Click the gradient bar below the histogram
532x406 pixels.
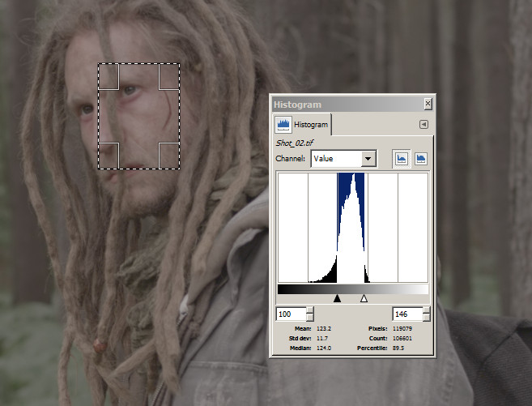(x=352, y=288)
